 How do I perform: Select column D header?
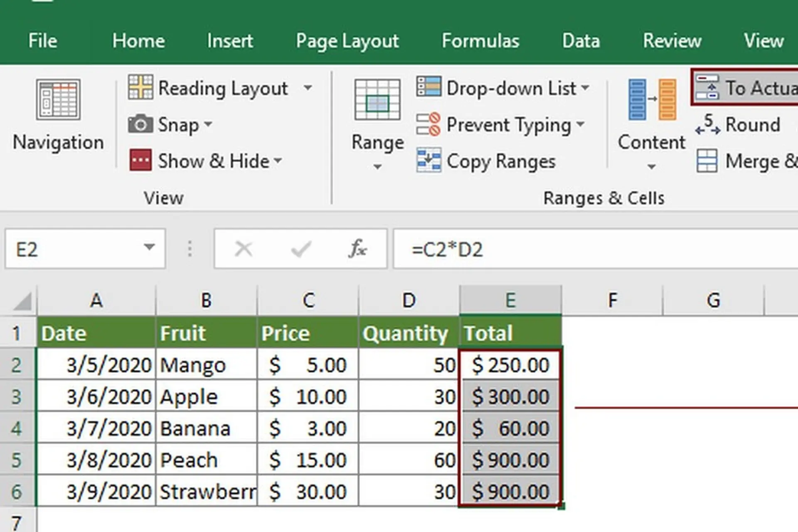(409, 300)
